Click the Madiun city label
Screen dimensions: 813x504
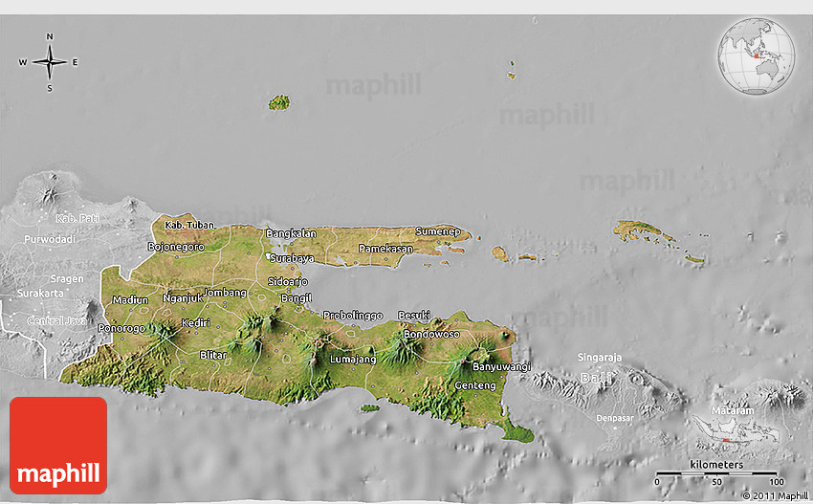coord(131,299)
